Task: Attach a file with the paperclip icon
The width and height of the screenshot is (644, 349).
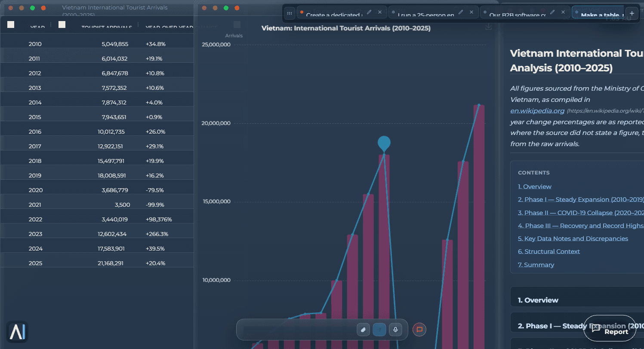Action: click(x=364, y=330)
